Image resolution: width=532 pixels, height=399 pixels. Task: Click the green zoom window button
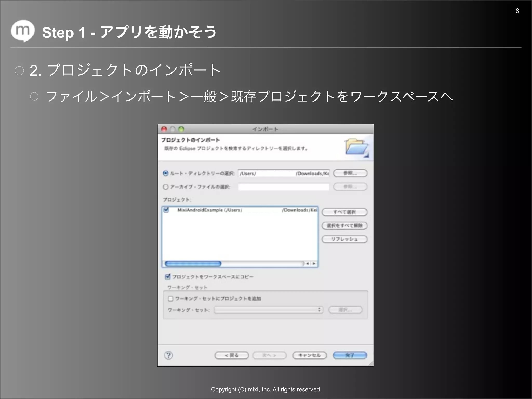[181, 129]
